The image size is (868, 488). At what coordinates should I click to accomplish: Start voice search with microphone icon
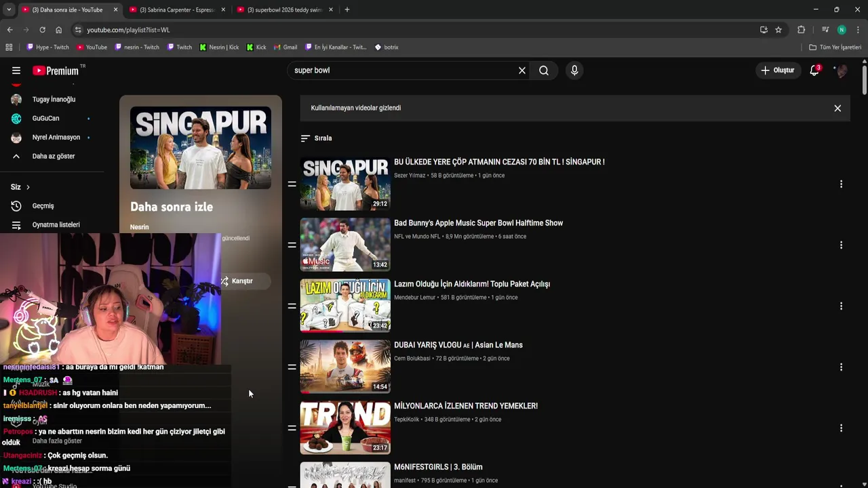tap(574, 70)
